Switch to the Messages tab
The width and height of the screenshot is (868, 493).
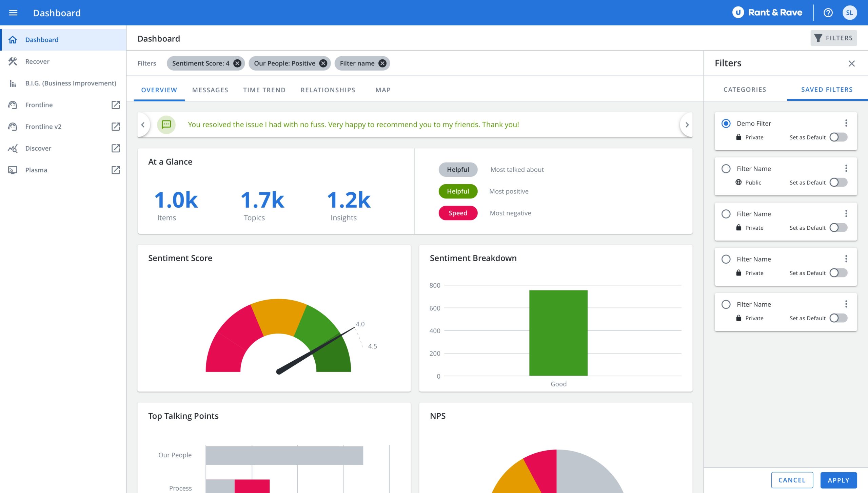[x=210, y=90]
